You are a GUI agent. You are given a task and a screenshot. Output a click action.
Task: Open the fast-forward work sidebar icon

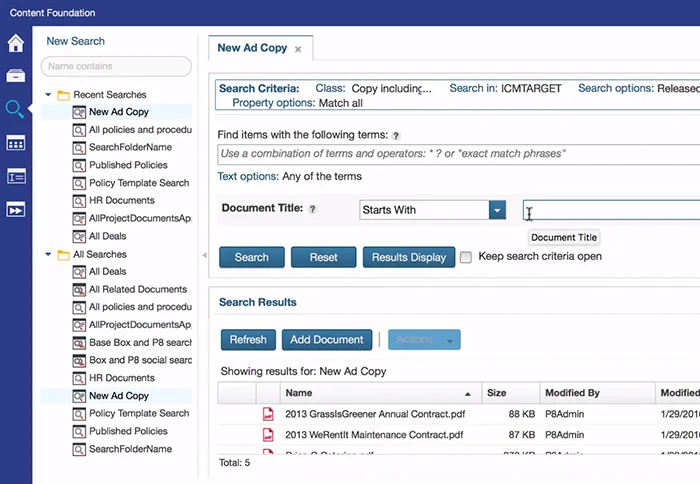16,210
